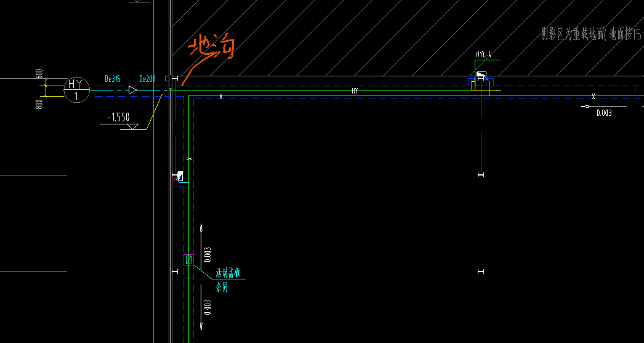Click the 800 dimension text
Screen dimensions: 644x343
point(39,104)
